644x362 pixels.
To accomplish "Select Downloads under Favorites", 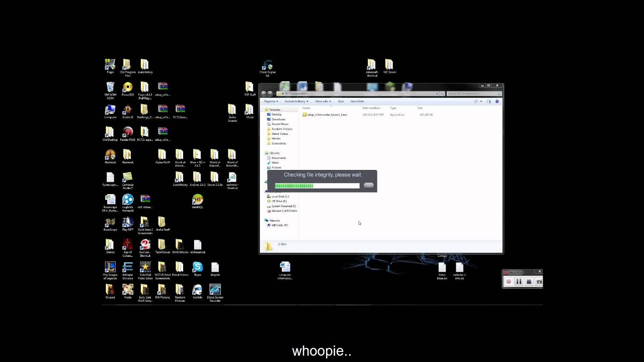I will pos(276,119).
